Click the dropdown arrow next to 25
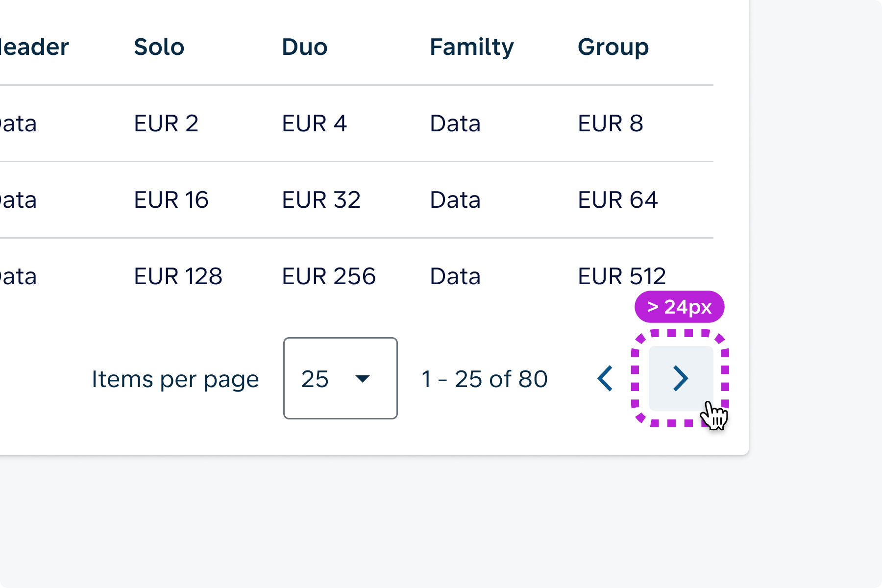Viewport: 882px width, 588px height. pos(363,378)
